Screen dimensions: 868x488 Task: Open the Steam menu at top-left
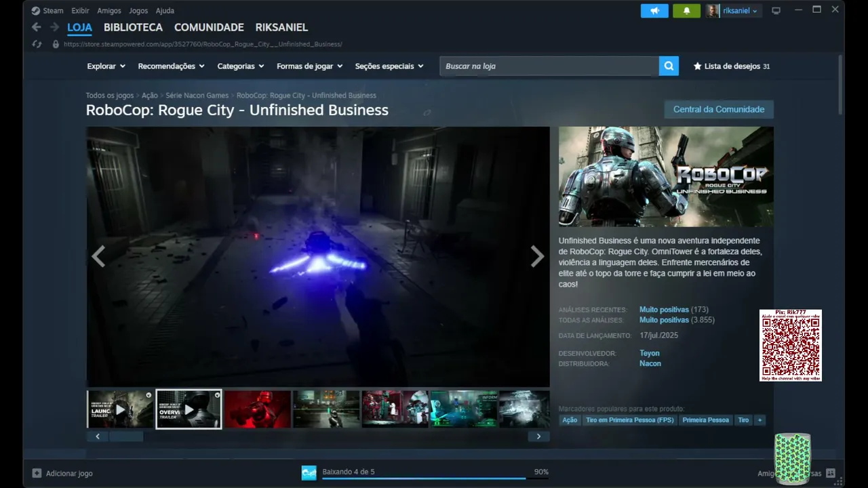point(47,11)
